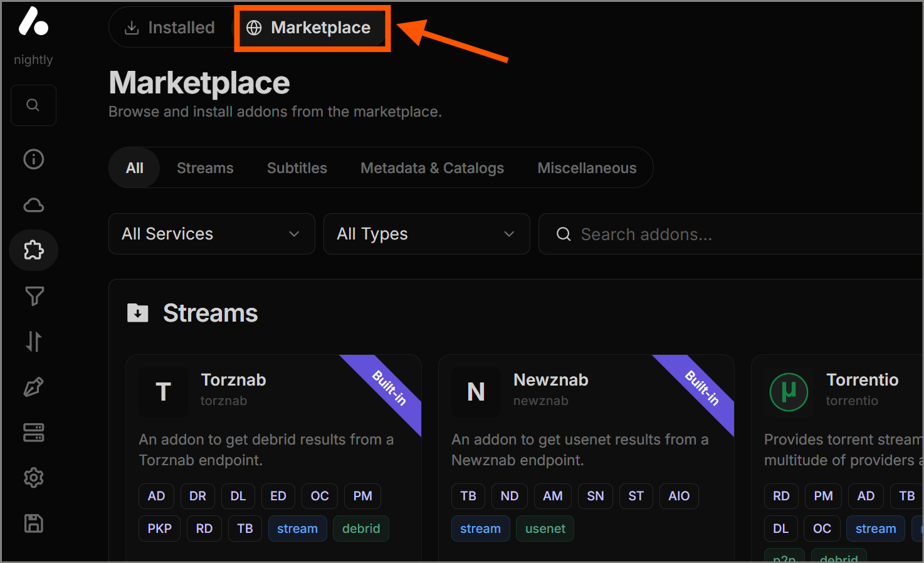Viewport: 924px width, 563px height.
Task: Click the debrid tag on Torznab card
Action: pos(361,529)
